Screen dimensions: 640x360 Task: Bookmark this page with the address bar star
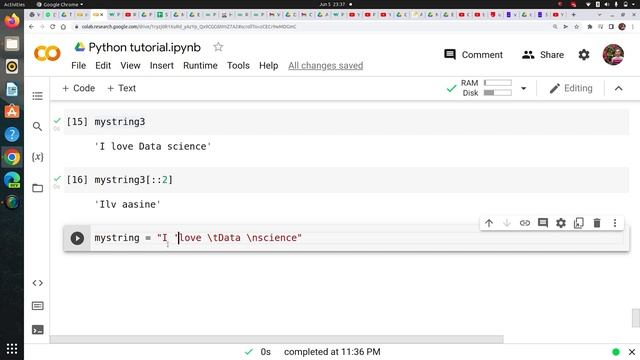(x=576, y=27)
